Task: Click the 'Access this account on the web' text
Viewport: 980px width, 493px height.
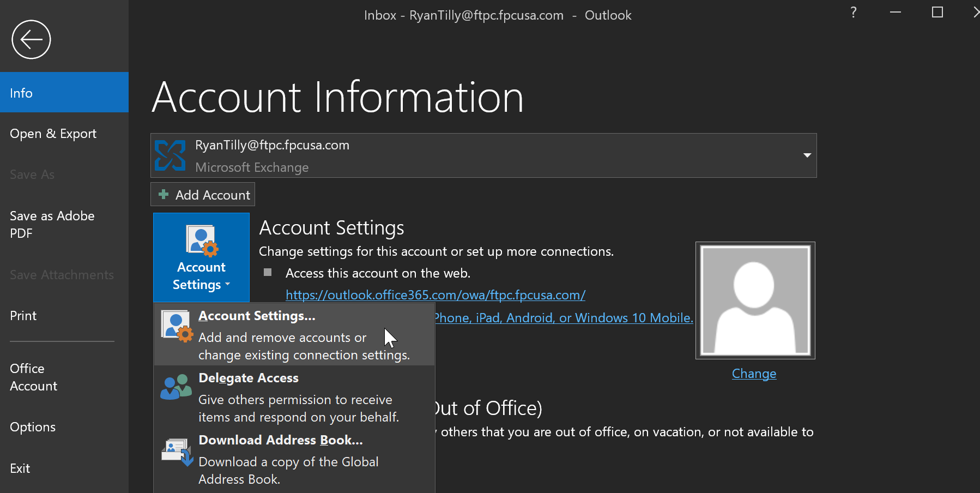Action: pos(378,273)
